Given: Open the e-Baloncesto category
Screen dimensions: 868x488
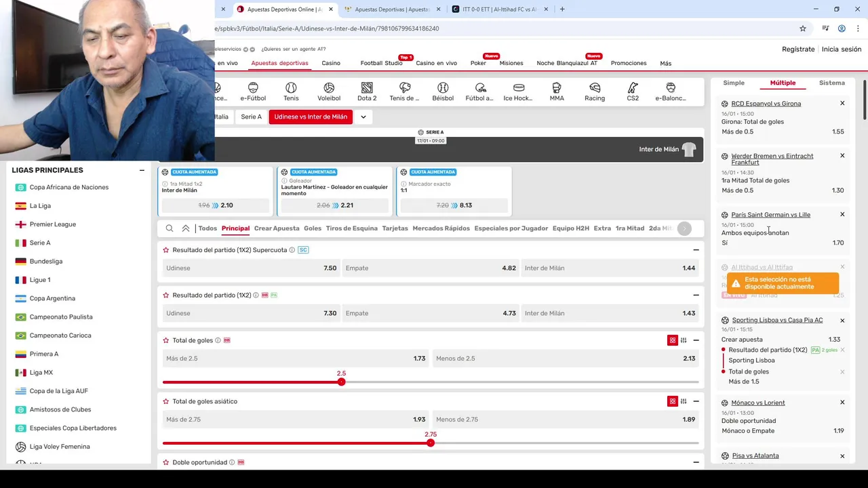Looking at the screenshot, I should click(x=671, y=91).
